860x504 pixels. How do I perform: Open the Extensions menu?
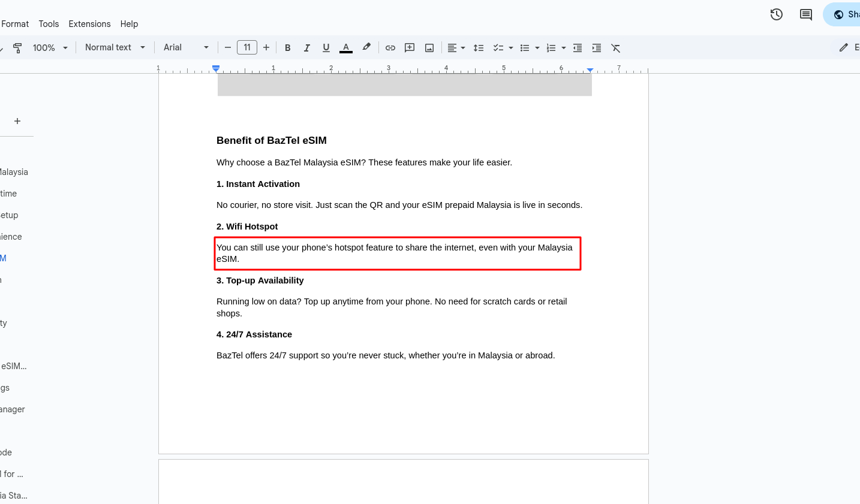point(89,24)
